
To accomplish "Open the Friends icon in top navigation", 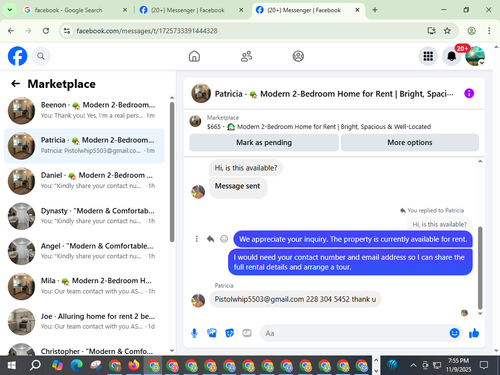I will click(246, 56).
